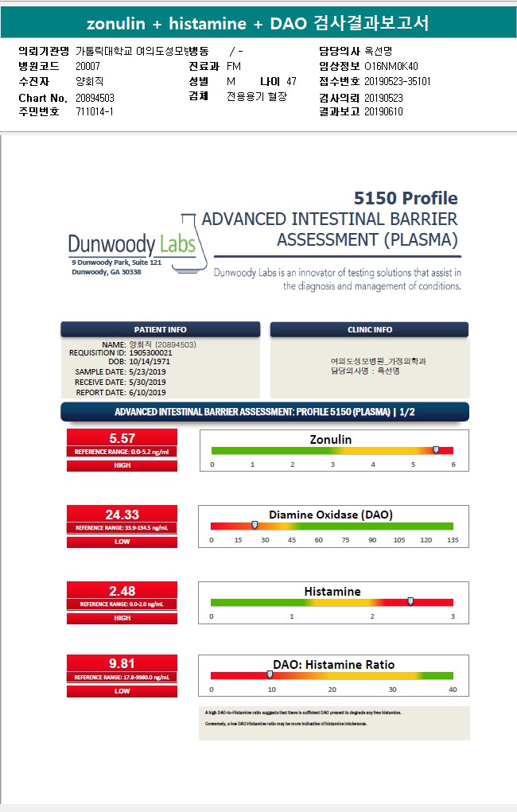Select the PATIENT INFO header
Screen dimensions: 517x812
(160, 329)
